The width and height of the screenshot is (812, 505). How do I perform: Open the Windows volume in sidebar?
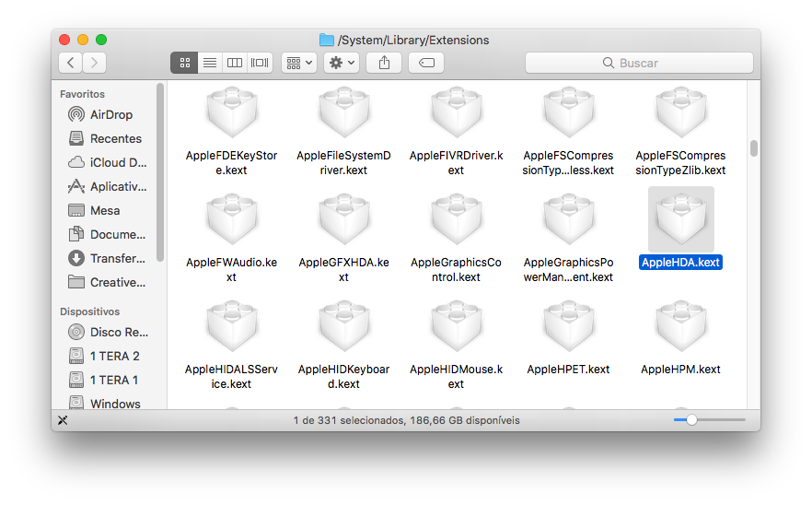pyautogui.click(x=114, y=404)
